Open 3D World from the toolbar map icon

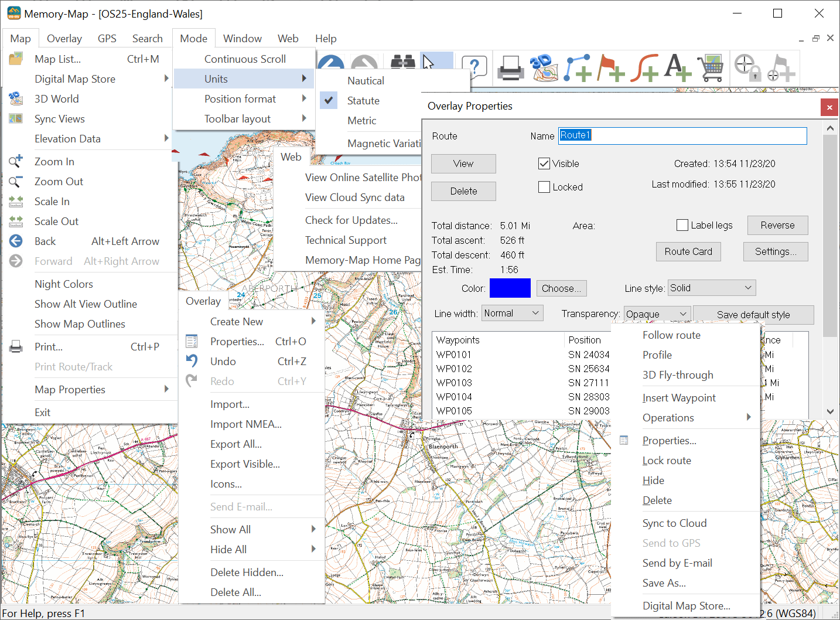[x=544, y=68]
